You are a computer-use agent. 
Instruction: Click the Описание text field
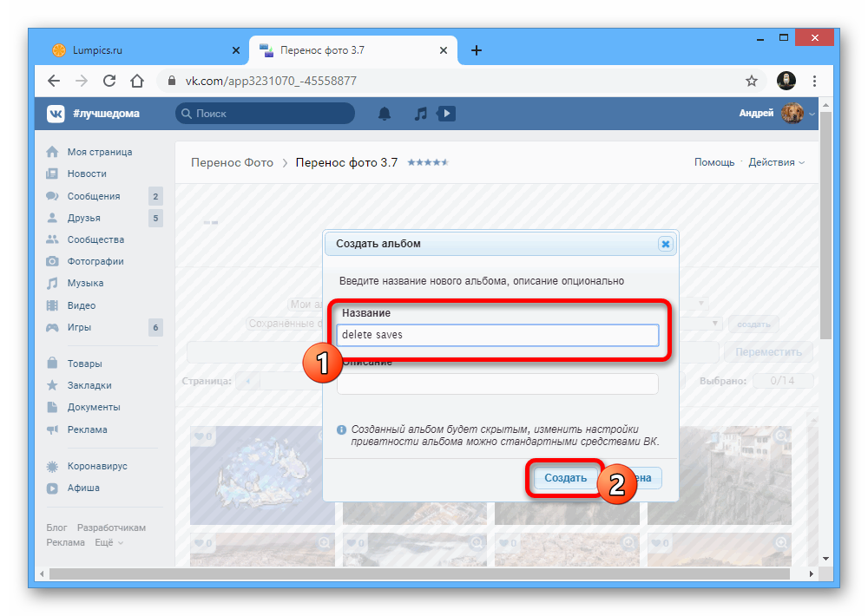coord(497,383)
